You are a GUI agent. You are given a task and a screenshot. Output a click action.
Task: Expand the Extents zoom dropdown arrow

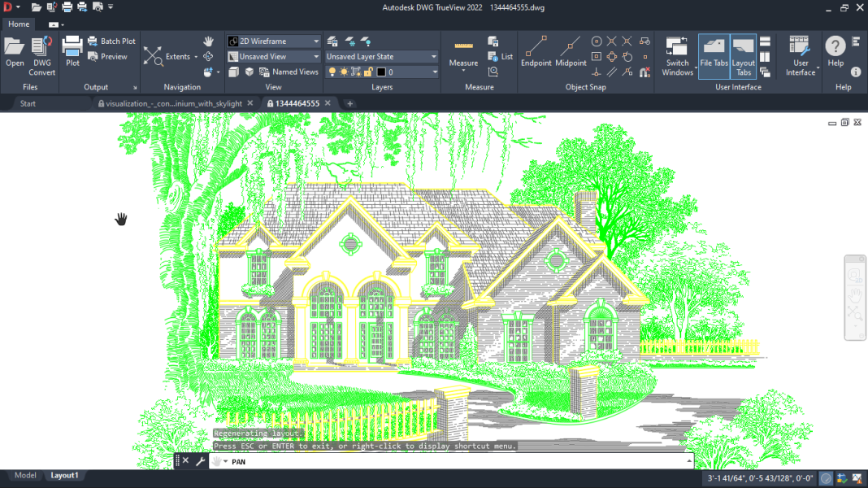pyautogui.click(x=195, y=57)
